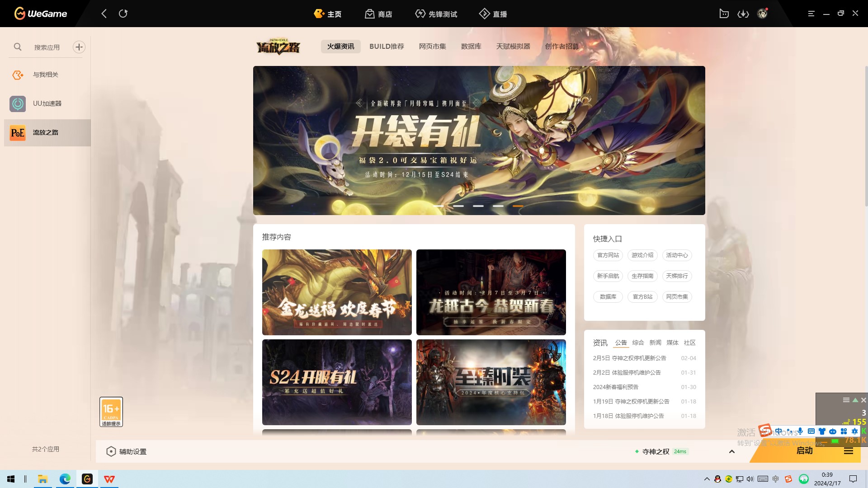Screen dimensions: 868x488
Task: Open the 夺神之权 server selector
Action: click(x=661, y=451)
